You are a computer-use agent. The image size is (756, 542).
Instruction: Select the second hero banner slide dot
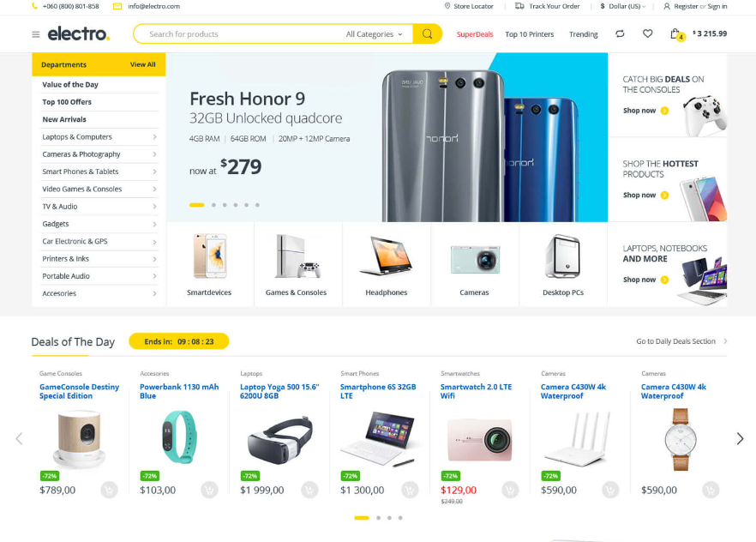(213, 205)
